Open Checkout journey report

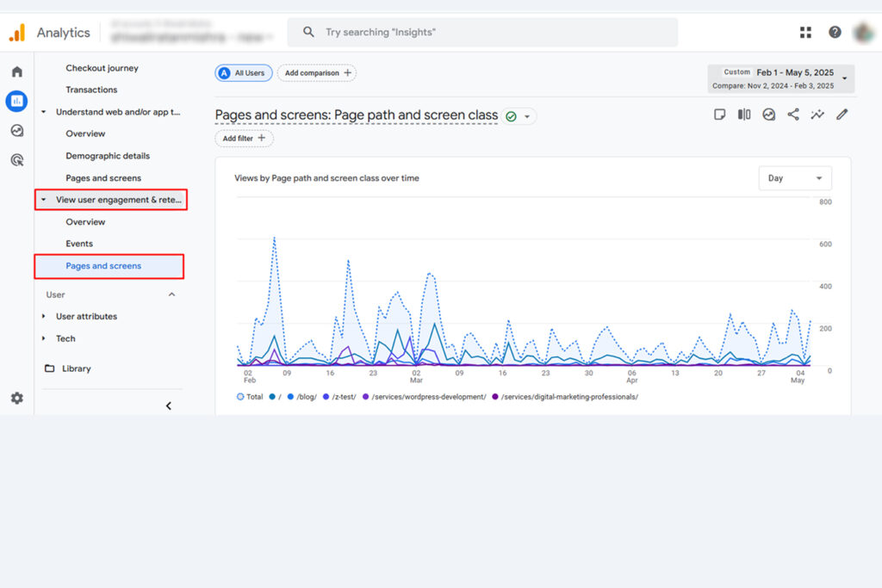coord(102,68)
